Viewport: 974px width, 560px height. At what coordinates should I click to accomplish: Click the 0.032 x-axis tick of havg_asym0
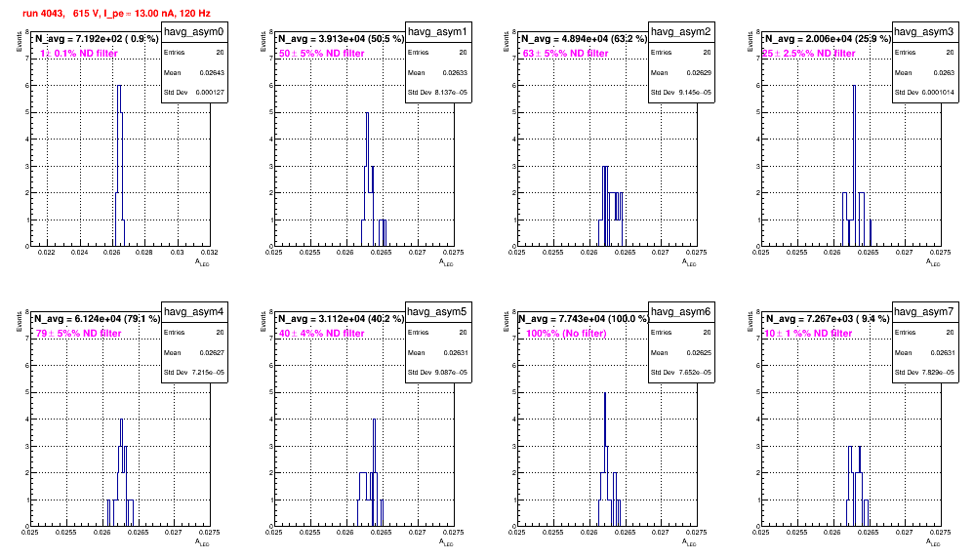coord(210,252)
